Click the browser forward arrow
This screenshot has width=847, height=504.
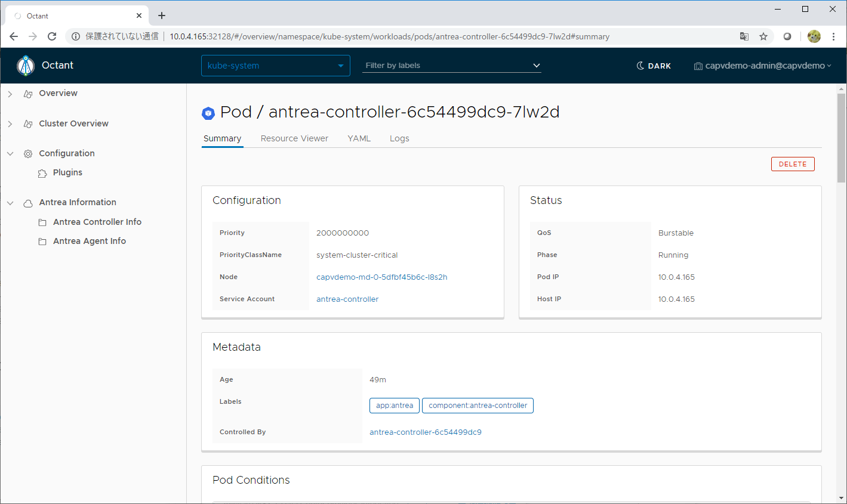tap(33, 36)
